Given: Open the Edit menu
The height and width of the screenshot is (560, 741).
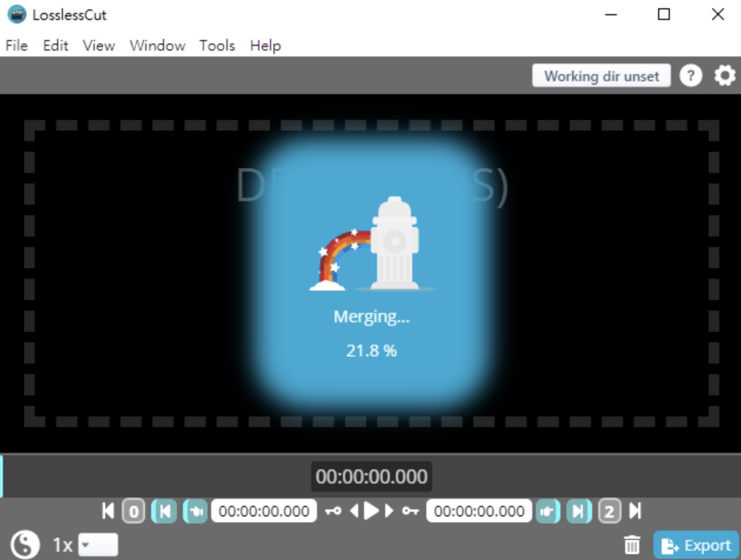Looking at the screenshot, I should coord(56,45).
